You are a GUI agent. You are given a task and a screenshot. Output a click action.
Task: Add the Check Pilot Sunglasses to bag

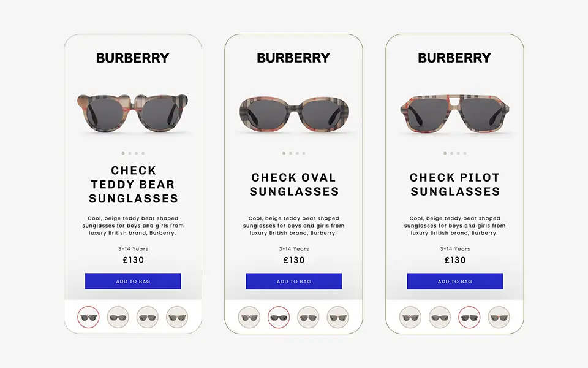pyautogui.click(x=454, y=281)
